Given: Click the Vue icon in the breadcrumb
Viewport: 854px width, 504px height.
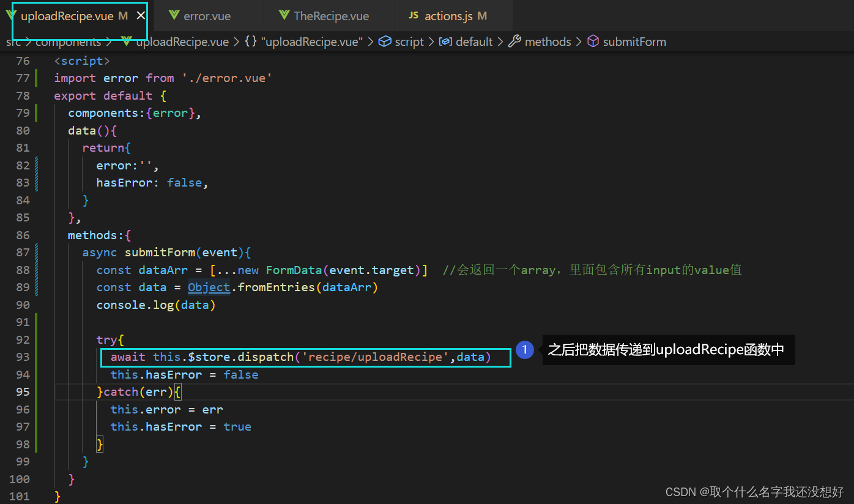Looking at the screenshot, I should [x=127, y=42].
